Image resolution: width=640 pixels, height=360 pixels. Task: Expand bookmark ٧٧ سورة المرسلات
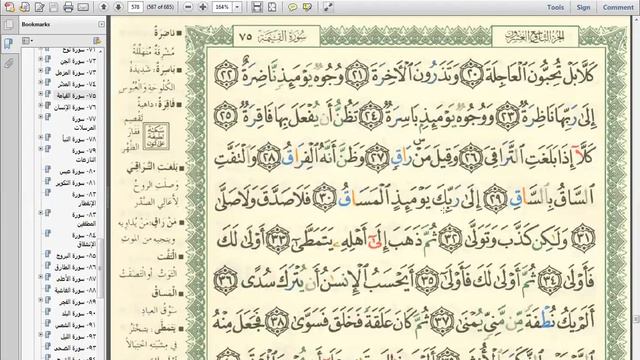click(x=40, y=117)
